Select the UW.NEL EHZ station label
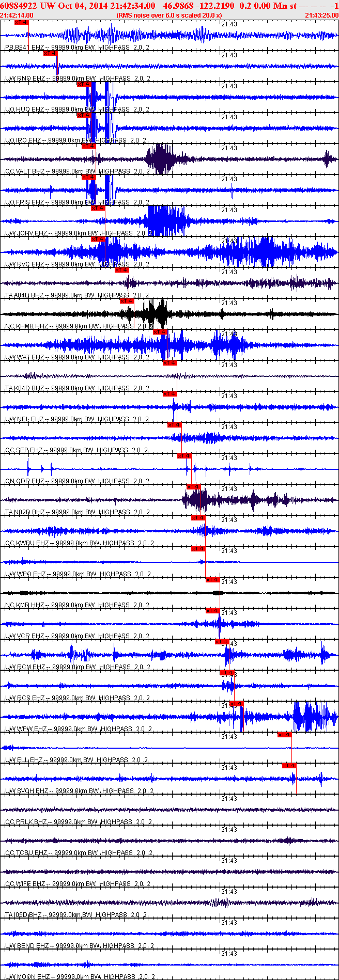 point(24,419)
